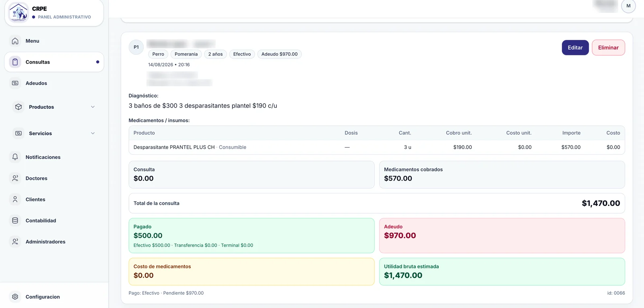Open the Configuracion section
This screenshot has width=644, height=308.
pyautogui.click(x=54, y=297)
